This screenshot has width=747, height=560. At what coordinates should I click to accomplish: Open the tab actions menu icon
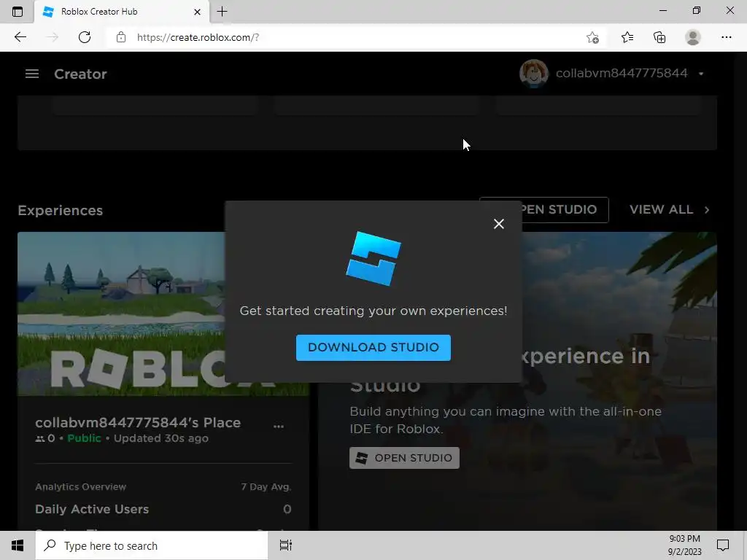(x=18, y=12)
